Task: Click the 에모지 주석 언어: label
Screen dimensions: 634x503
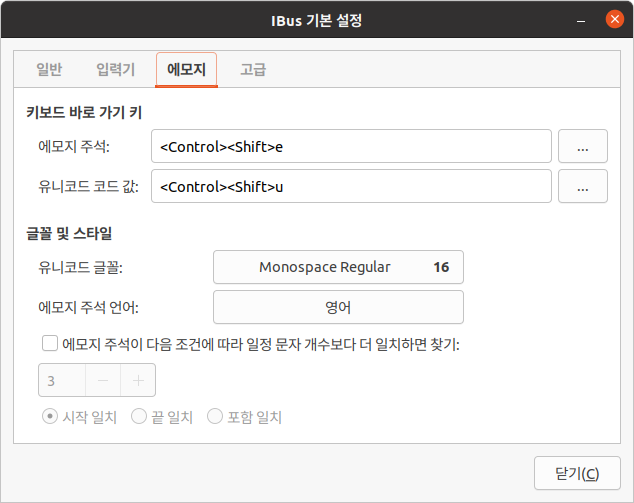Action: (x=89, y=307)
